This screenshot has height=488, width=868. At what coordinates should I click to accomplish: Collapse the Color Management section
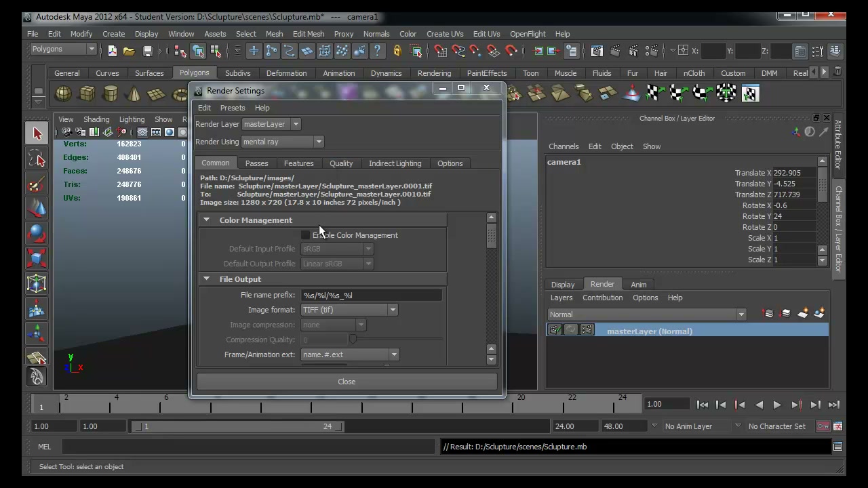click(x=206, y=220)
